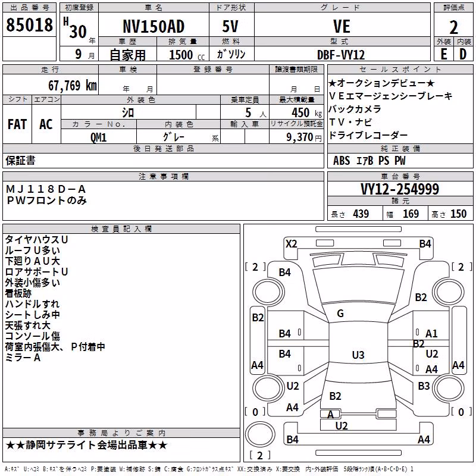Select lot number 85018
Image resolution: width=476 pixels, height=476 pixels.
coord(29,25)
